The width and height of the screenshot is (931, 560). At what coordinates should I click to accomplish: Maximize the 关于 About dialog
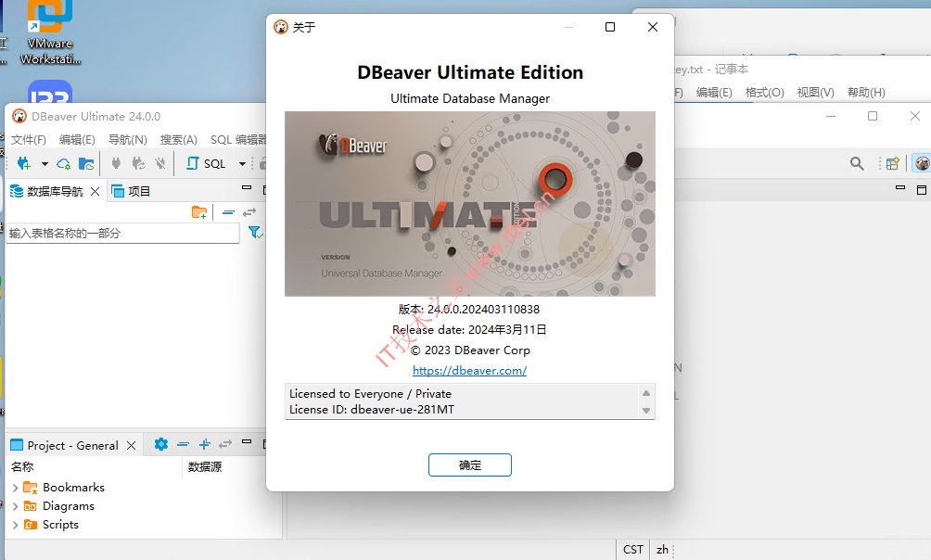[x=610, y=27]
